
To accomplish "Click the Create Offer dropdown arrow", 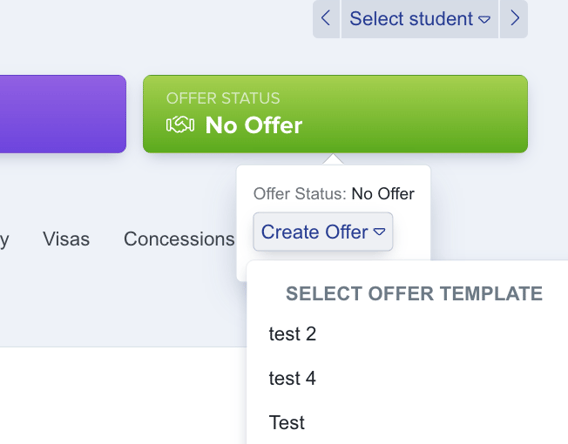I will point(379,232).
